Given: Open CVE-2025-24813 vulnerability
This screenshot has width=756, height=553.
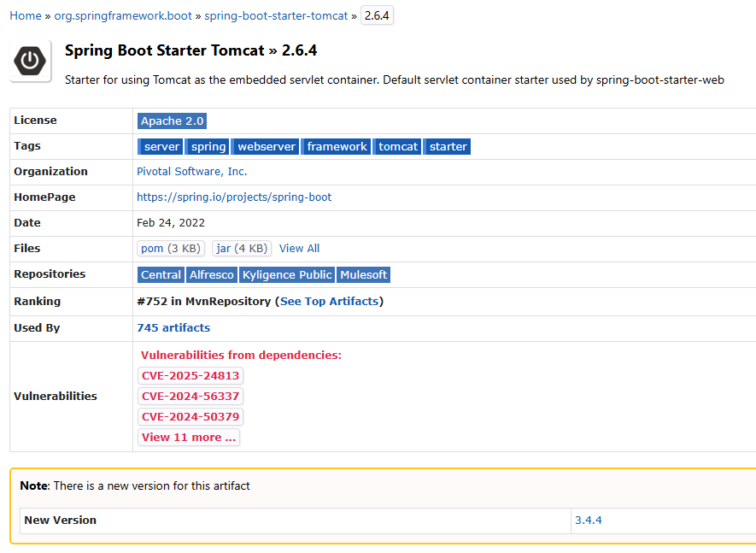Looking at the screenshot, I should coord(190,376).
